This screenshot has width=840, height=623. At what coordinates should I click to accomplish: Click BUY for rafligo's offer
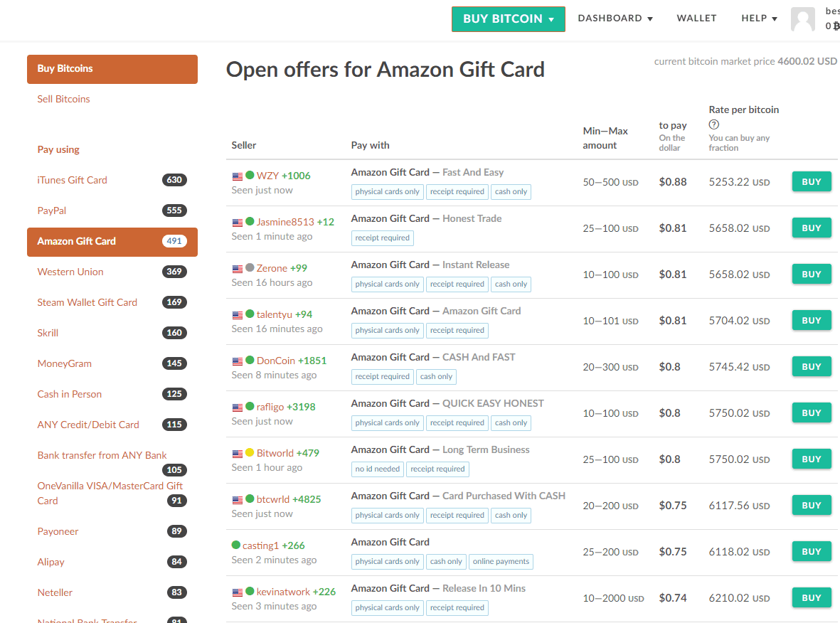[x=812, y=412]
